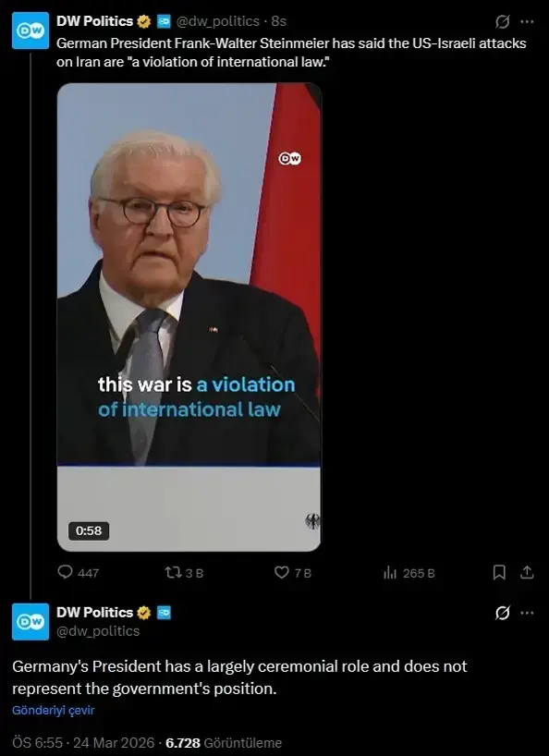Open replies on the Steinmeier video post

pyautogui.click(x=78, y=573)
